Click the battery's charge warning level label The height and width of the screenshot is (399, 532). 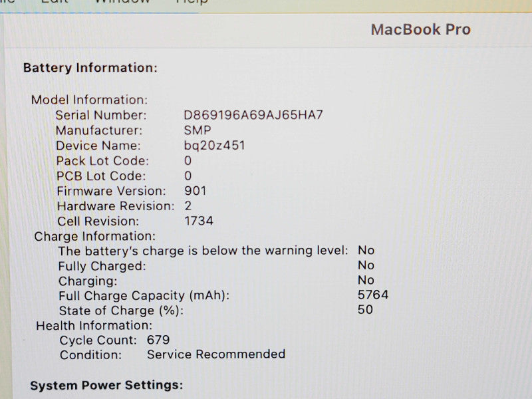[x=203, y=251]
